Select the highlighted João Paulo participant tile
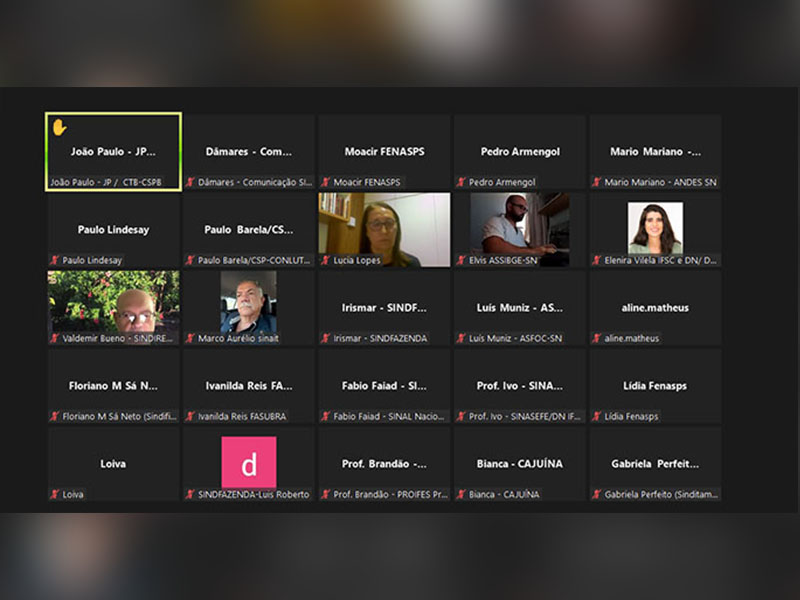 click(x=113, y=151)
